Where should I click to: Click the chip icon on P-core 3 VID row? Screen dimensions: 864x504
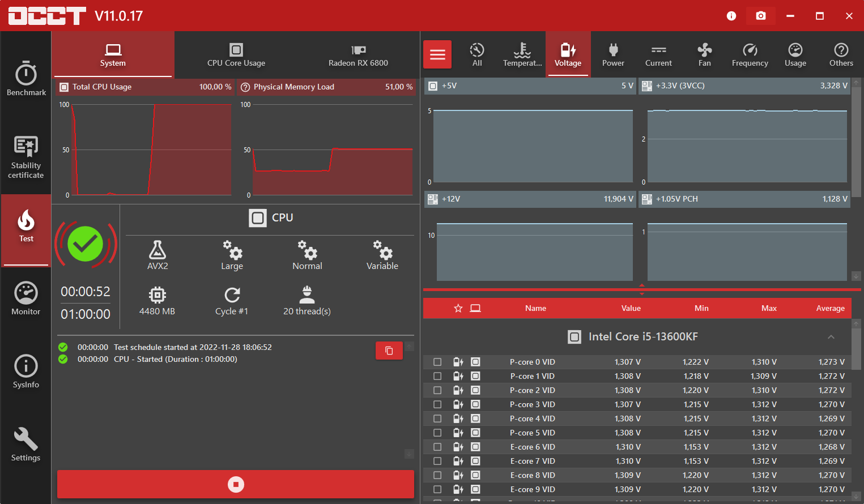point(475,404)
